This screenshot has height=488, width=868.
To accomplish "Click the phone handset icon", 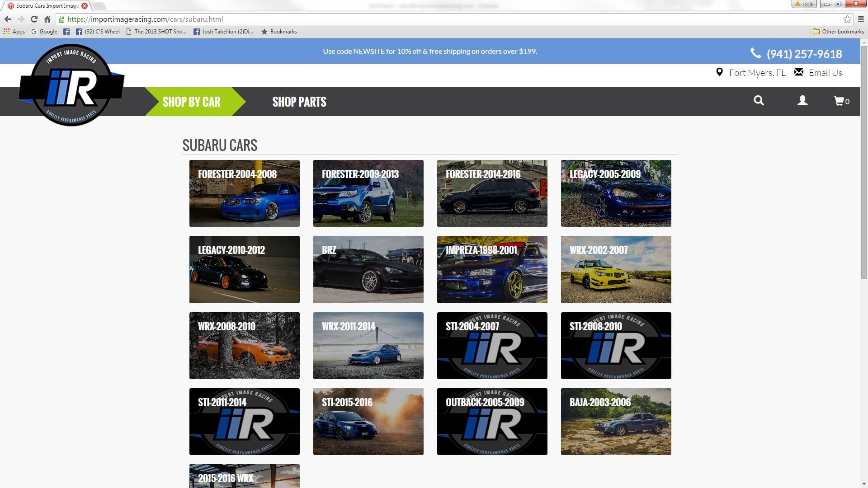I will click(756, 53).
